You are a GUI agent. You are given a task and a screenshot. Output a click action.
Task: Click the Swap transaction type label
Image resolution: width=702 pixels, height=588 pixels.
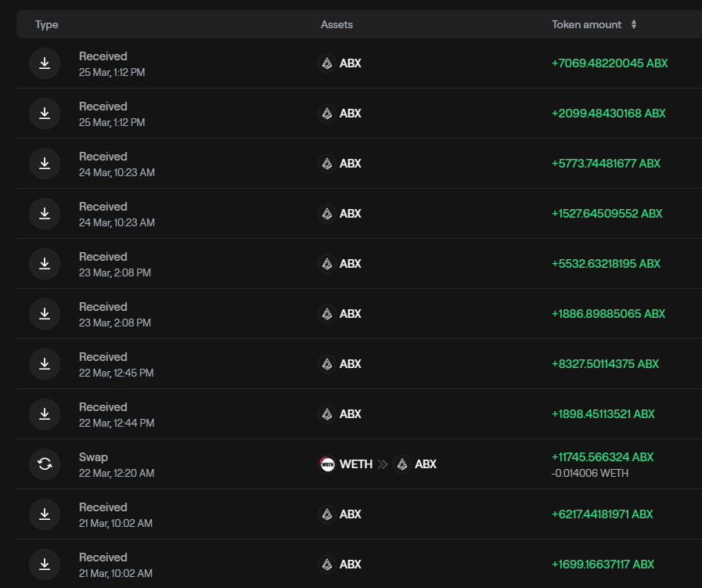pyautogui.click(x=94, y=457)
